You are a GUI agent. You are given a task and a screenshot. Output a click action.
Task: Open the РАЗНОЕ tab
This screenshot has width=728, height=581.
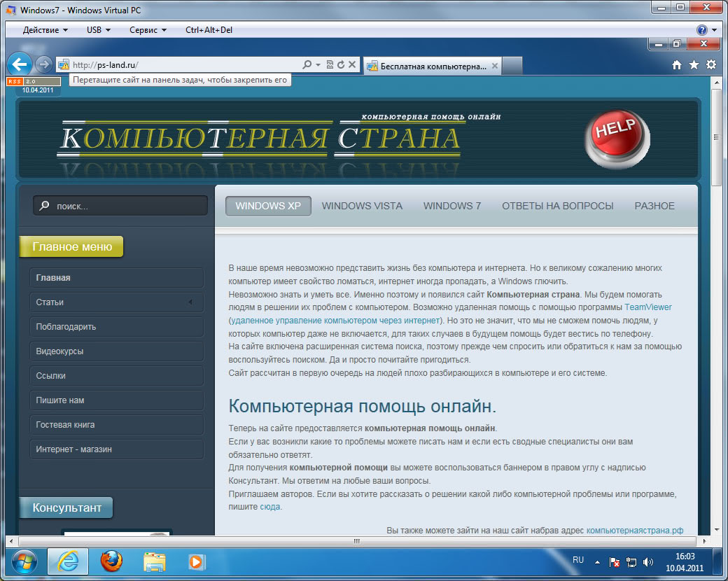coord(654,206)
